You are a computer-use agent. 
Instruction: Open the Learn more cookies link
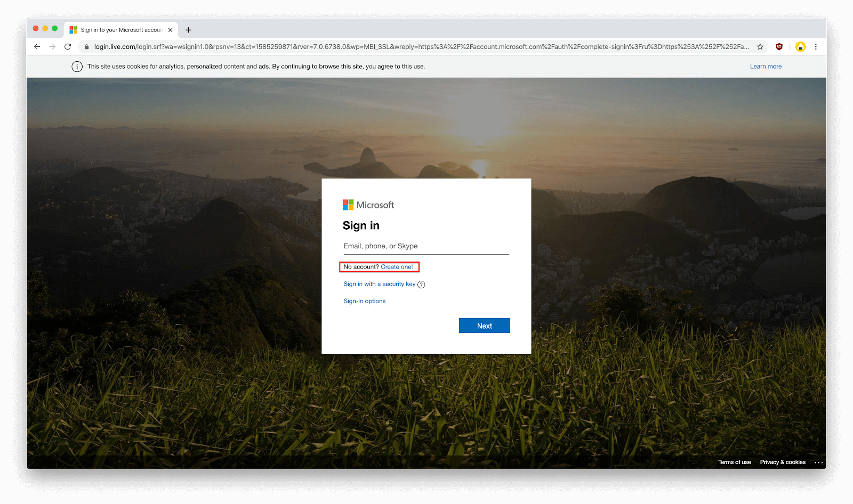click(x=766, y=67)
